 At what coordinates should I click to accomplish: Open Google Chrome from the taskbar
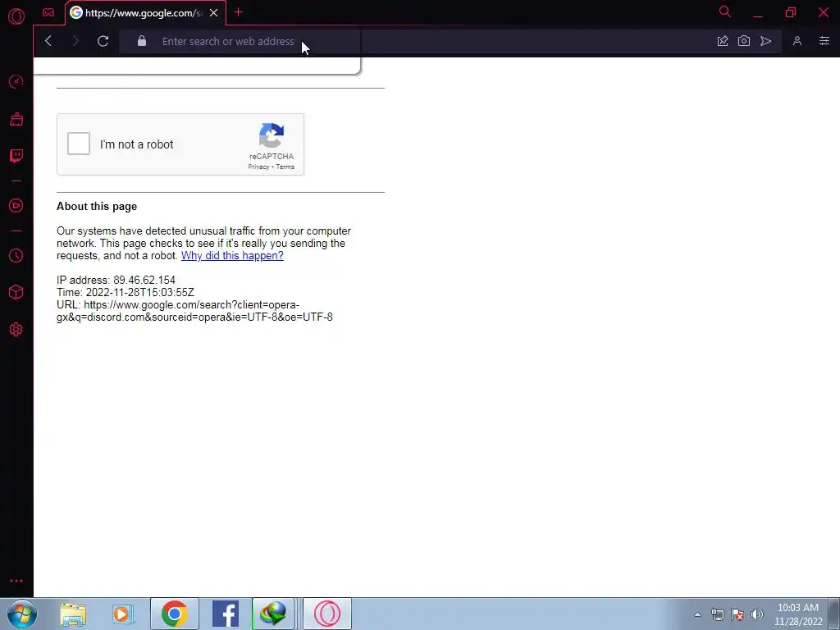click(175, 614)
